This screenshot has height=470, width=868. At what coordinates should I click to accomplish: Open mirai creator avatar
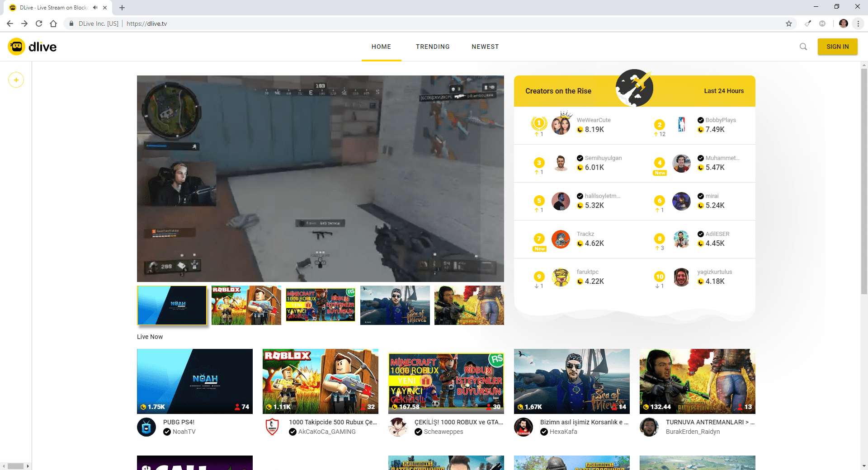[681, 201]
